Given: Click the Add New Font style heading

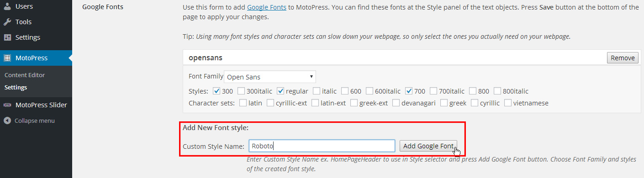Looking at the screenshot, I should click(x=215, y=128).
